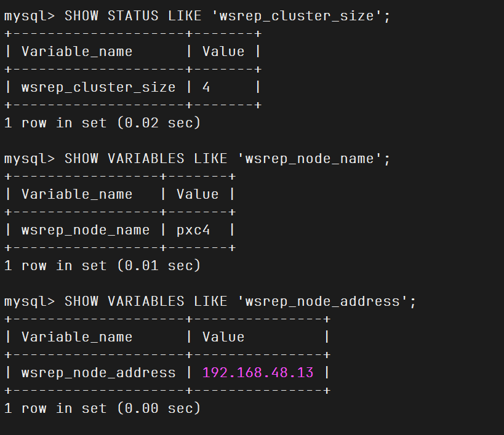The height and width of the screenshot is (435, 504).
Task: Click the Value header above pxc4
Action: click(198, 194)
